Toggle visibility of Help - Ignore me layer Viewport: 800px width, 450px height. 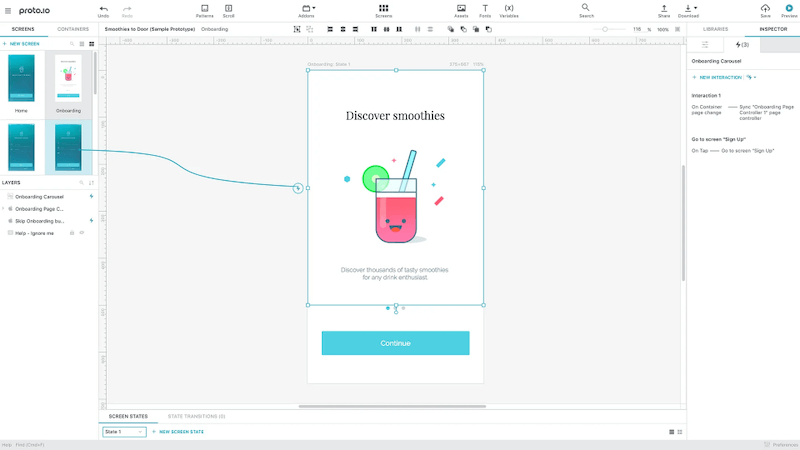pos(82,232)
